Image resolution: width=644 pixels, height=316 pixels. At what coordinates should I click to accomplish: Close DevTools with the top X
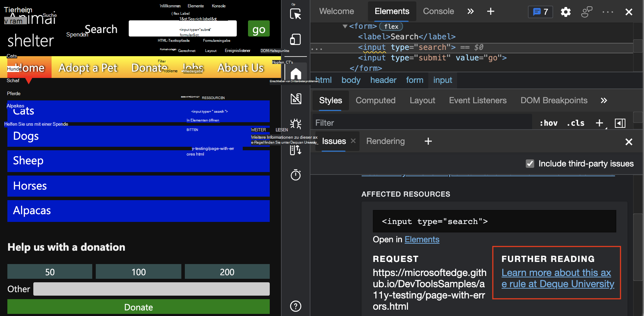pyautogui.click(x=629, y=12)
